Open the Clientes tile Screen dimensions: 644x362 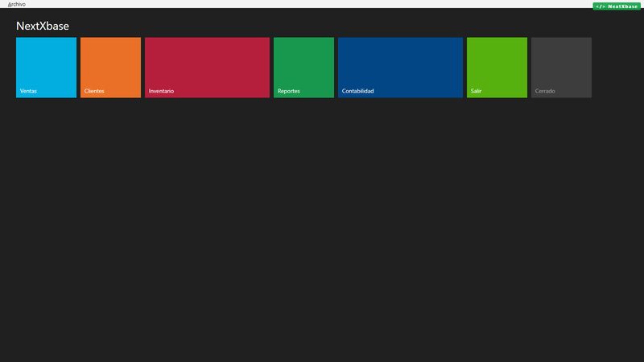click(x=110, y=68)
